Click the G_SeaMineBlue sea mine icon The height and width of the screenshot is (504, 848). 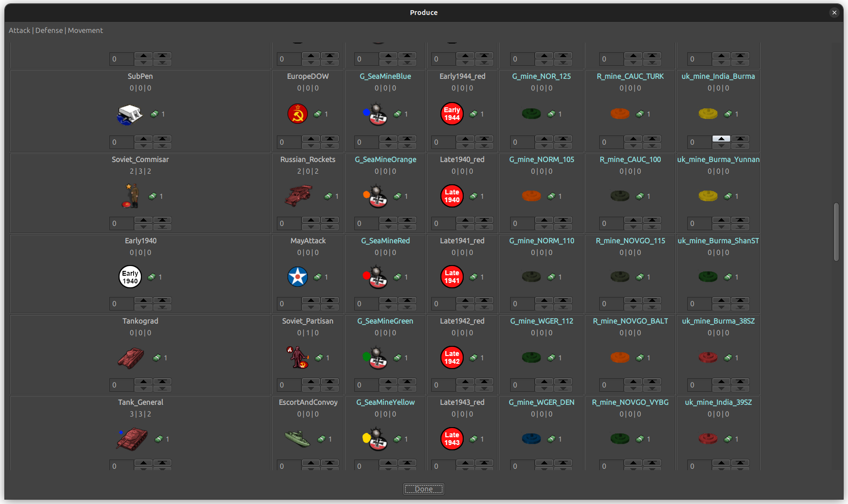(x=378, y=114)
